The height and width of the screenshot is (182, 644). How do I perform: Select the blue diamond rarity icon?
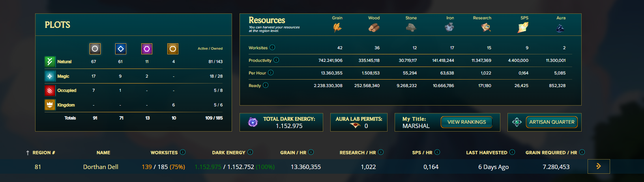point(121,49)
